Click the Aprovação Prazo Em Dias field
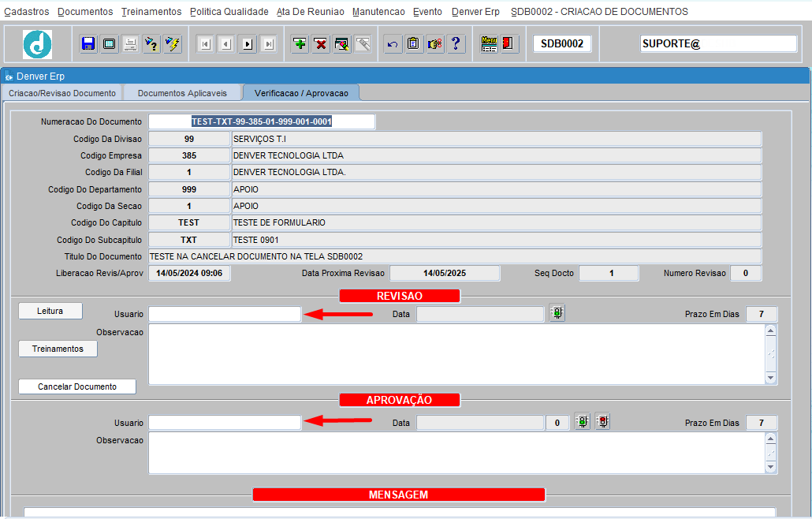The width and height of the screenshot is (812, 519). pos(762,423)
